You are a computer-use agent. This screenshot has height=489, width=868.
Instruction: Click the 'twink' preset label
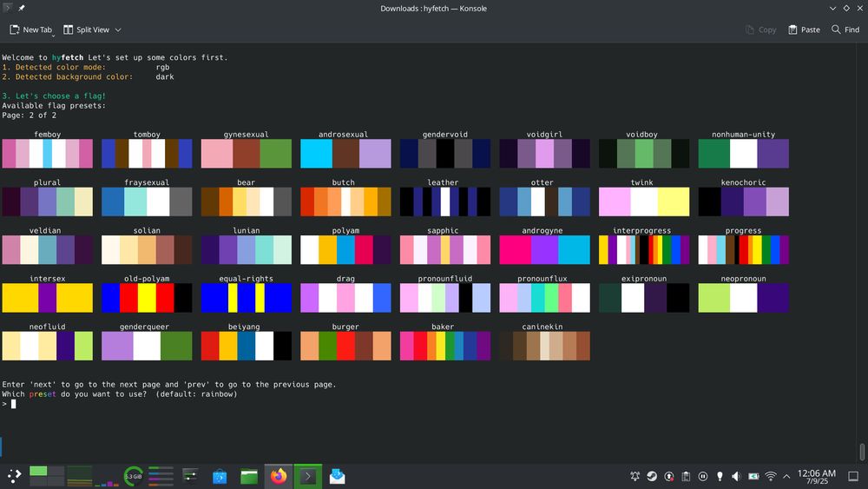(642, 182)
